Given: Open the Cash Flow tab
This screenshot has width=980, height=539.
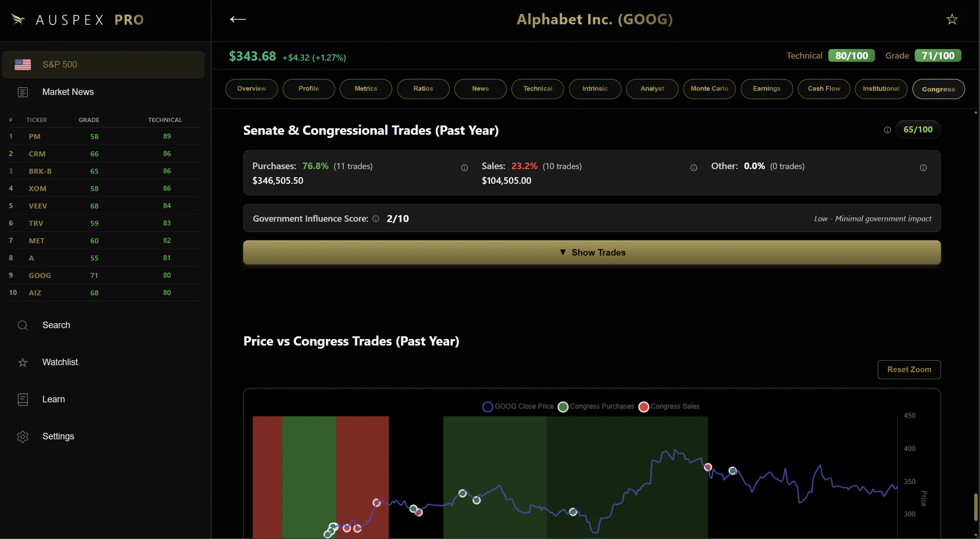Looking at the screenshot, I should coord(824,89).
